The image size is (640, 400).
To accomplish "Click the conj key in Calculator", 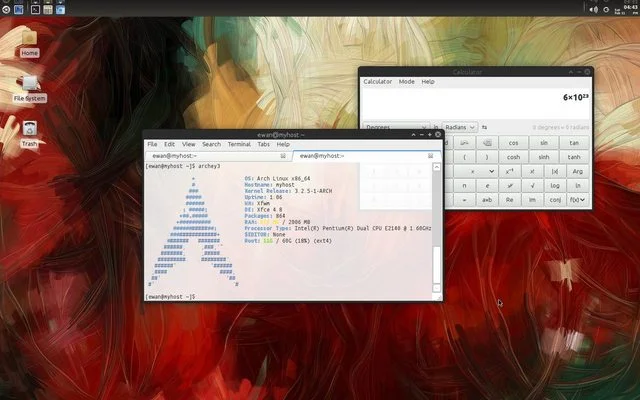I will [x=555, y=200].
